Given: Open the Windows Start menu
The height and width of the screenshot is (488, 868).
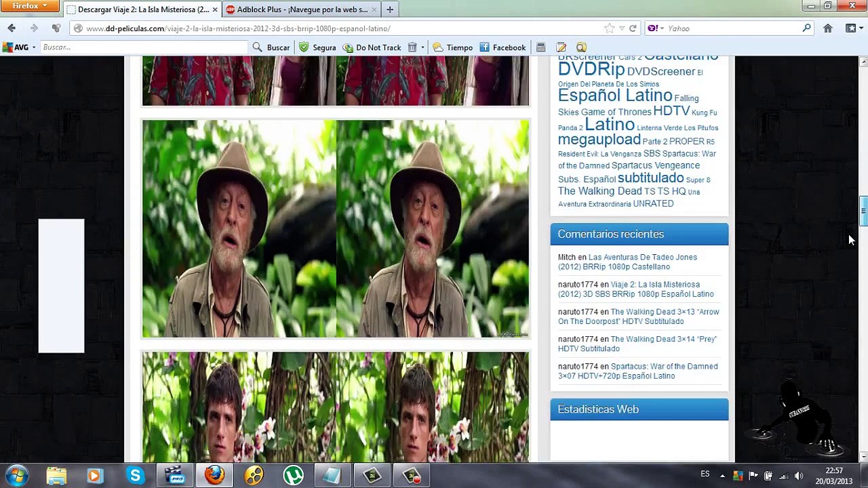Looking at the screenshot, I should tap(17, 475).
